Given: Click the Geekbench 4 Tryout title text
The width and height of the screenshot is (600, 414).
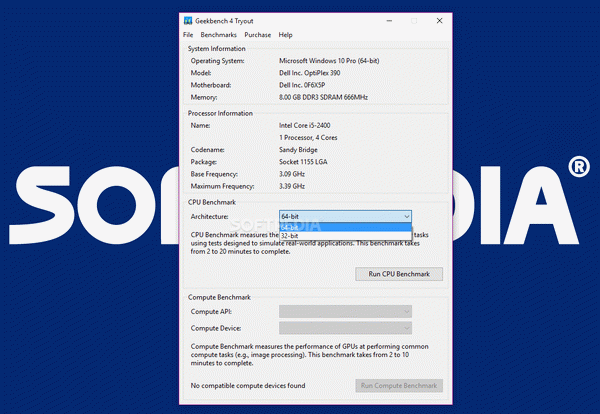Looking at the screenshot, I should [x=229, y=21].
